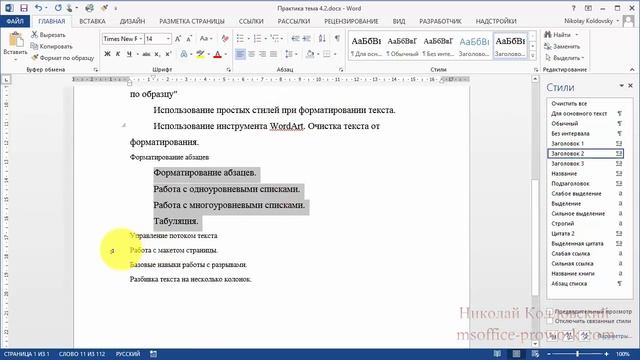Open the font size combo box
The width and height of the screenshot is (640, 360).
point(158,39)
